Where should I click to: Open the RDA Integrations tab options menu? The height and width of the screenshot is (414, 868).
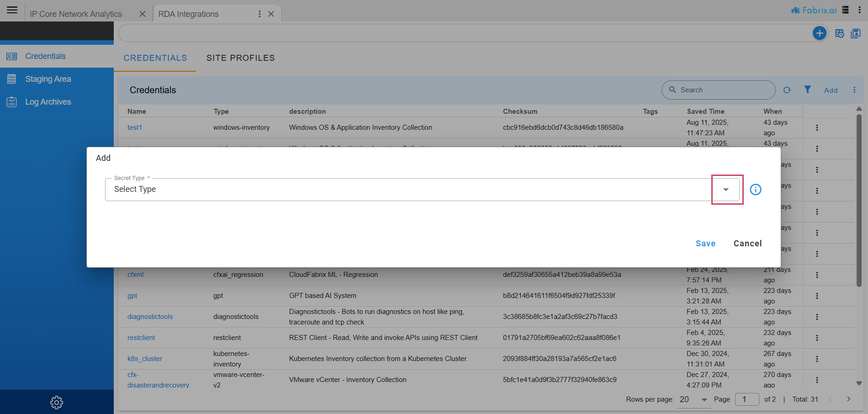[x=259, y=14]
